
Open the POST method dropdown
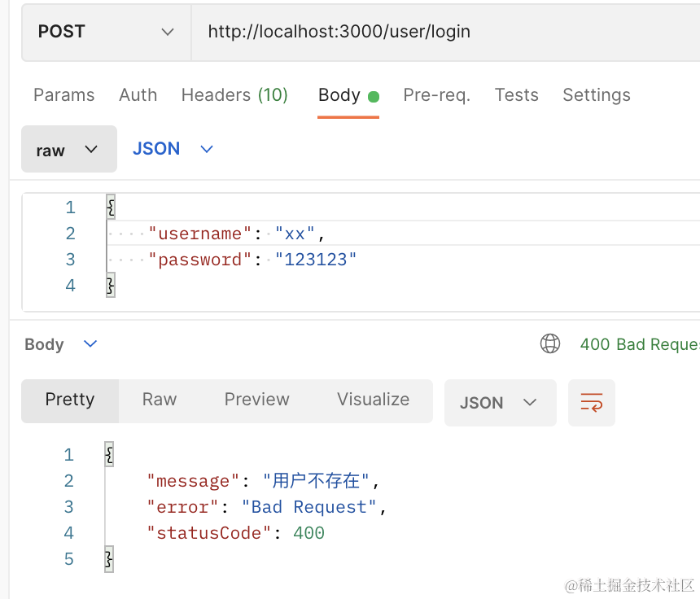pos(106,32)
